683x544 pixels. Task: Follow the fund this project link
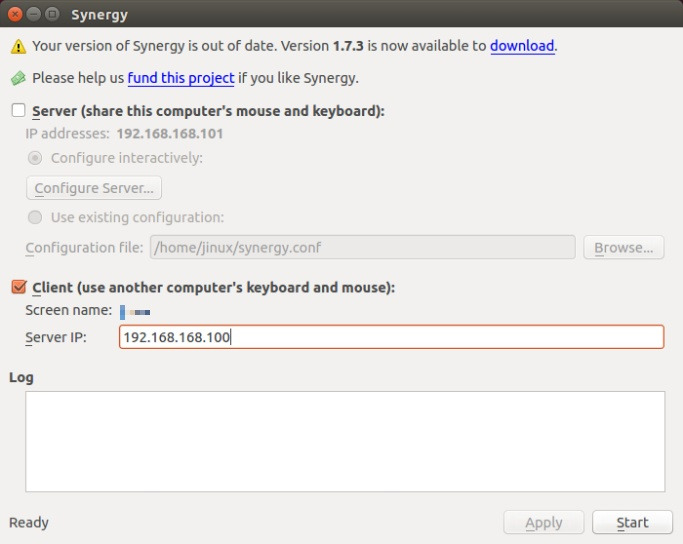[x=181, y=78]
